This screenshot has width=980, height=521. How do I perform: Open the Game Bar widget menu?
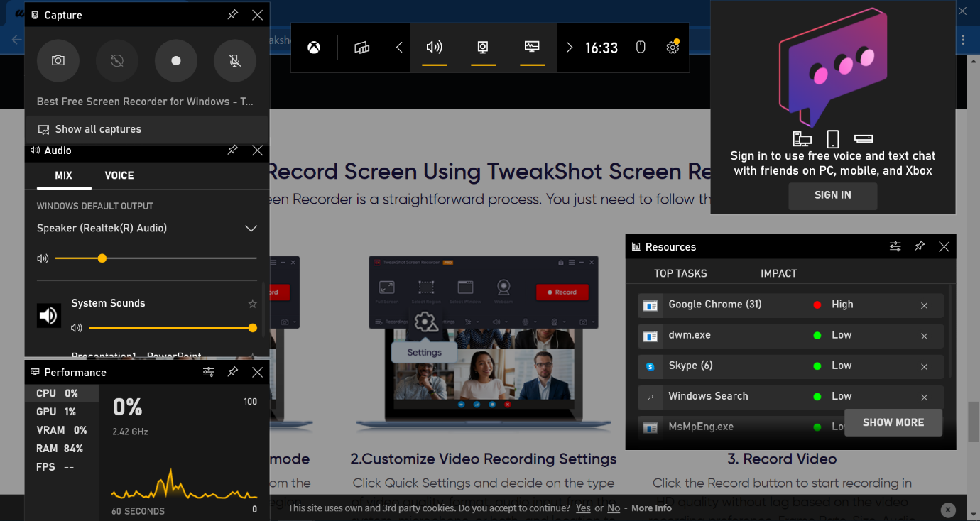(x=362, y=48)
